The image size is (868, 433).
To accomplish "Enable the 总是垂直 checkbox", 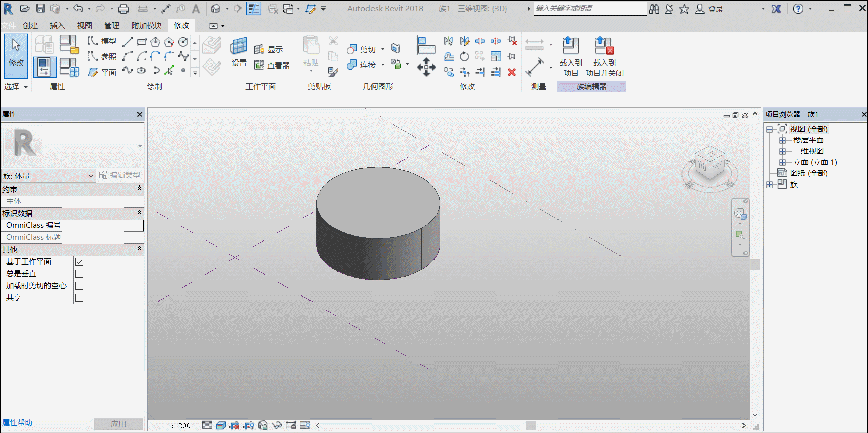I will [x=79, y=274].
